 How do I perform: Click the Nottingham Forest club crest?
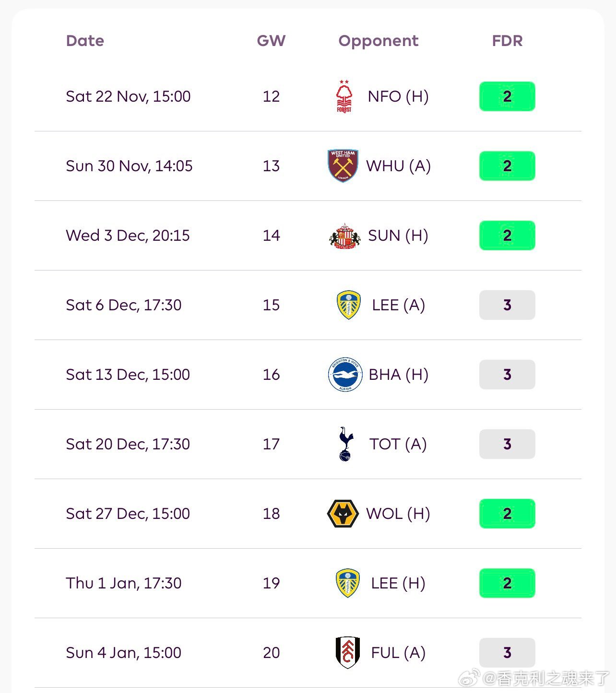[344, 96]
